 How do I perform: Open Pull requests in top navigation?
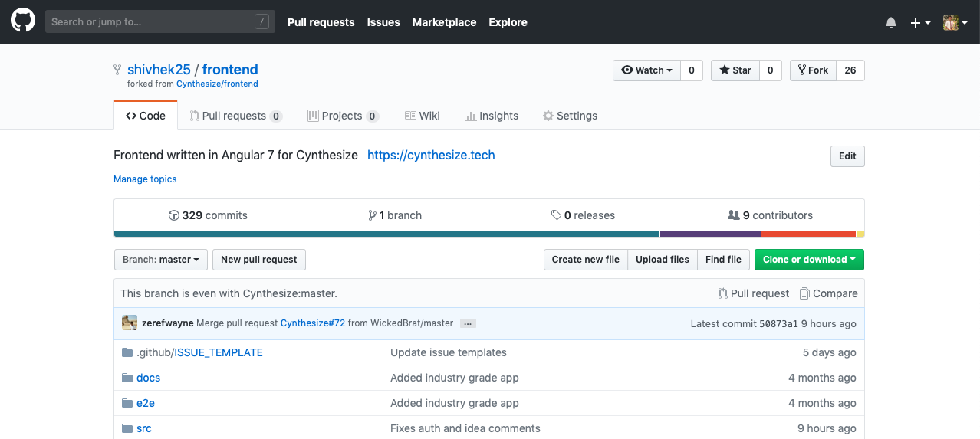pyautogui.click(x=321, y=22)
